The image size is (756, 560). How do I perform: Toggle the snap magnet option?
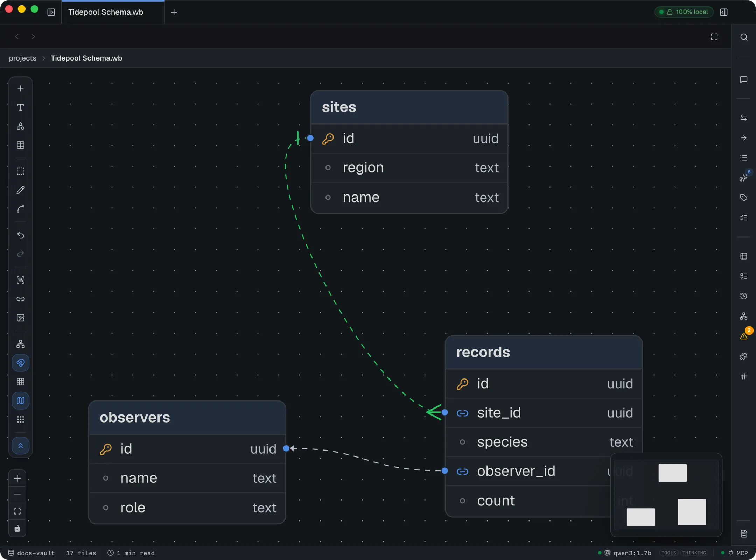pos(21,363)
